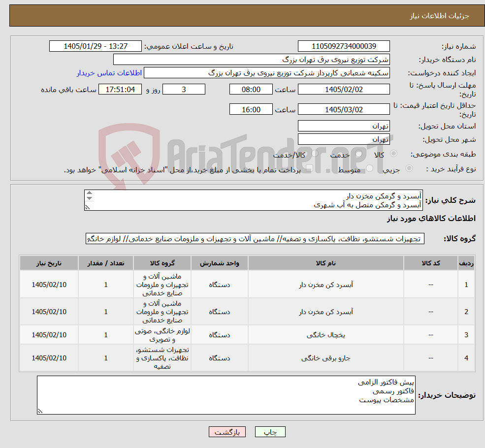The width and height of the screenshot is (485, 448).
Task: Click row 4 date 1405/02/10
Action: coord(49,358)
